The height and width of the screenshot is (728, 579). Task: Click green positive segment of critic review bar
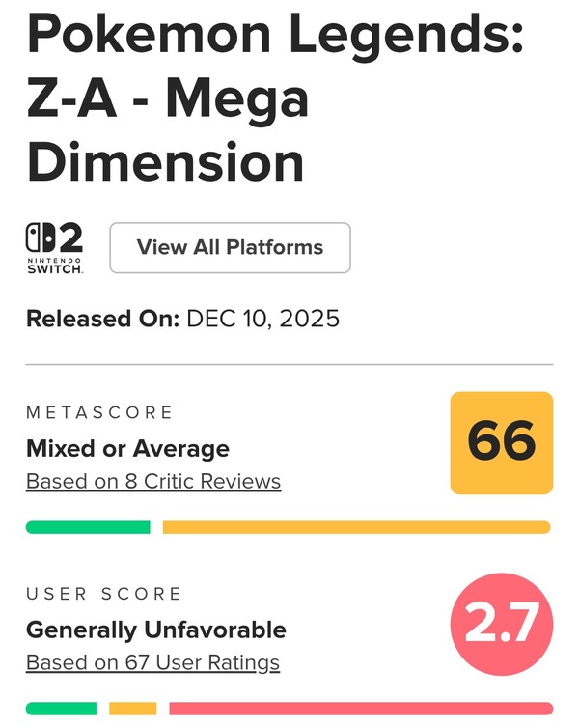pyautogui.click(x=88, y=527)
